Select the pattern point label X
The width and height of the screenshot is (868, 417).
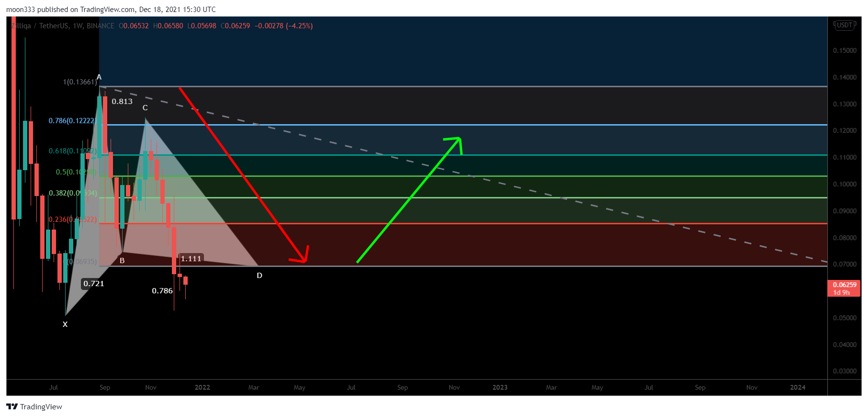point(65,324)
